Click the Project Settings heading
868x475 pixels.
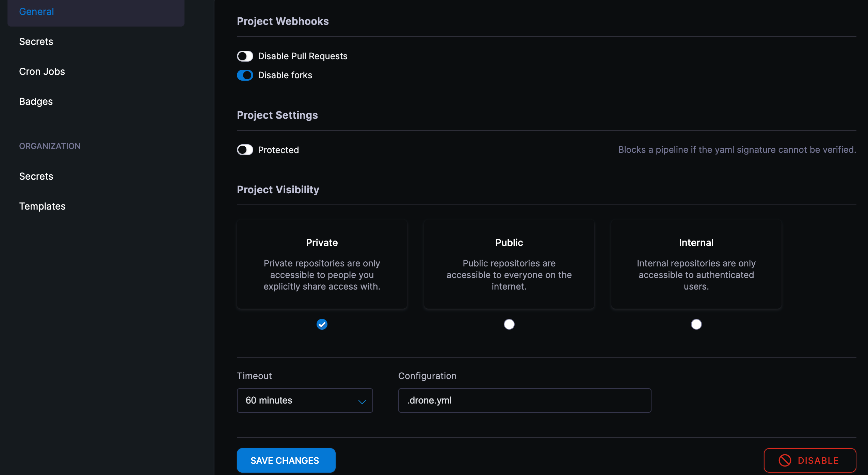[x=277, y=115]
